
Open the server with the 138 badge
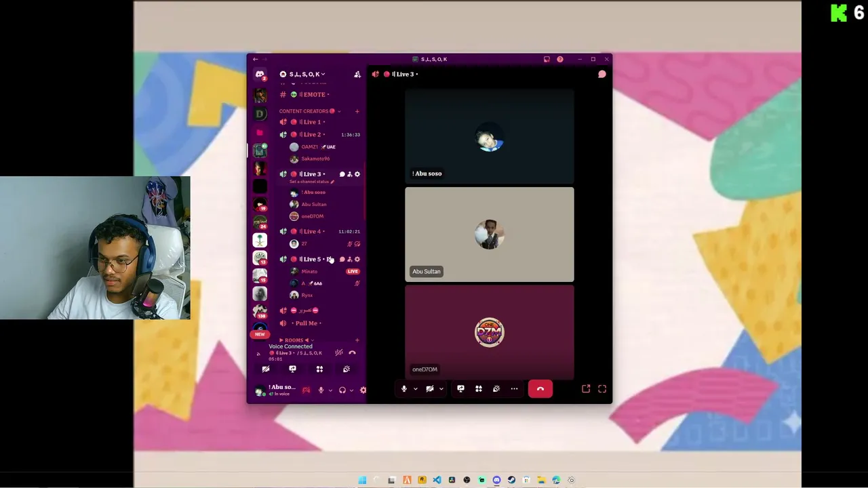(x=260, y=311)
